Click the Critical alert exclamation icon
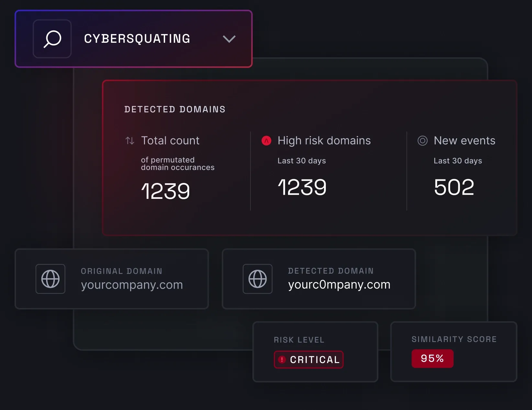 [282, 359]
